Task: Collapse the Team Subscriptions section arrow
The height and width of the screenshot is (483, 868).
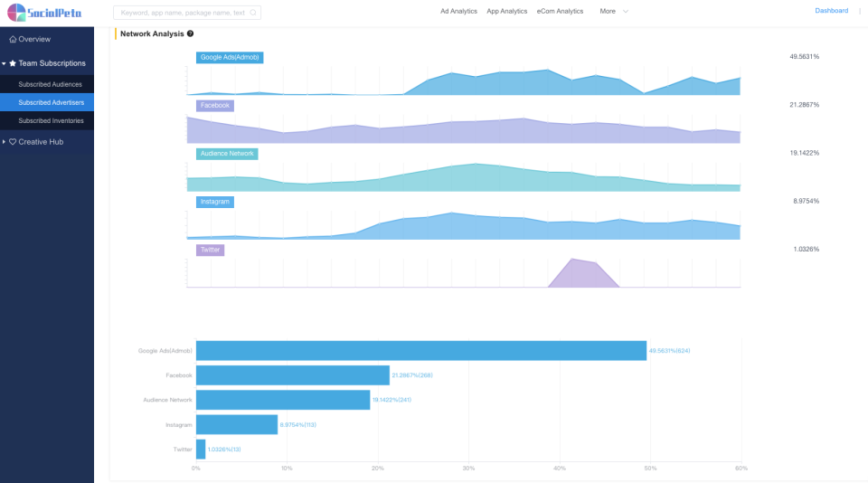Action: pos(4,63)
